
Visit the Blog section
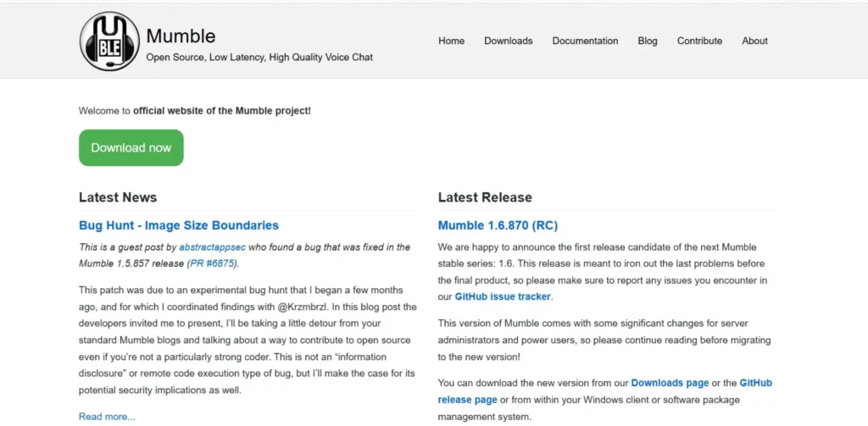coord(647,41)
